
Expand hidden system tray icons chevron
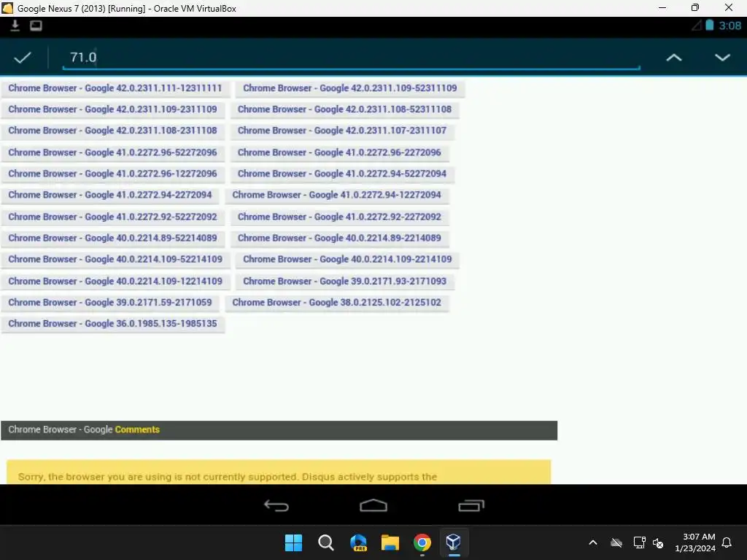pyautogui.click(x=593, y=542)
